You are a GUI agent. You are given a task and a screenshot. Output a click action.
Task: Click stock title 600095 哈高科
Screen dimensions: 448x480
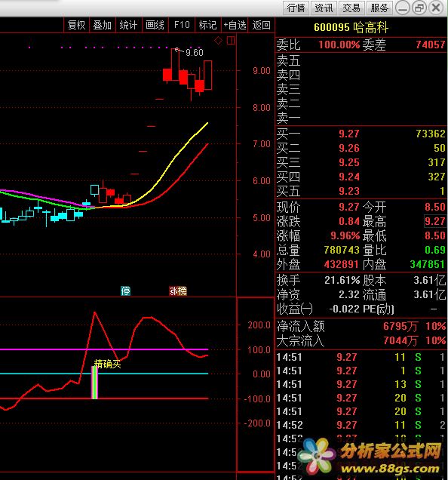coord(351,27)
